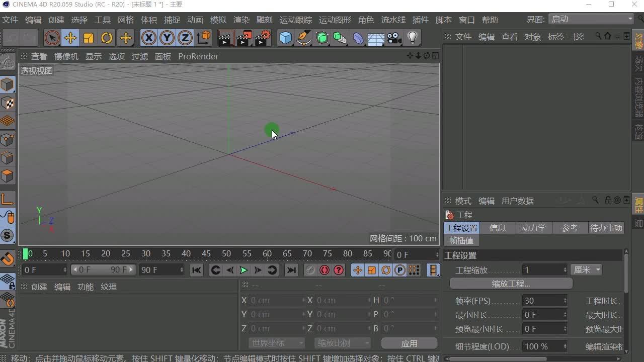This screenshot has height=362, width=644.
Task: Click the record active objects button
Action: pos(310,270)
